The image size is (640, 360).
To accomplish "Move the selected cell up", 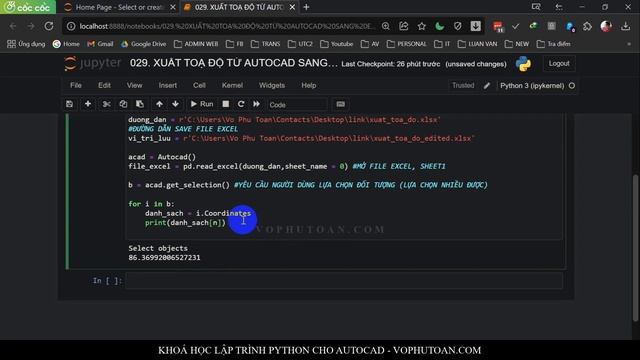I will pyautogui.click(x=159, y=104).
